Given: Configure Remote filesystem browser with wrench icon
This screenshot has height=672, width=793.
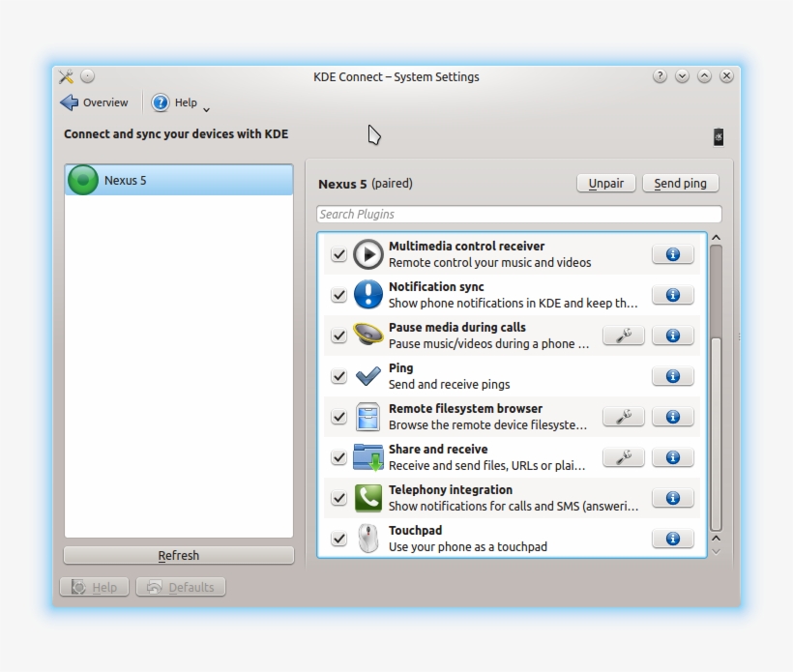Looking at the screenshot, I should pos(624,417).
